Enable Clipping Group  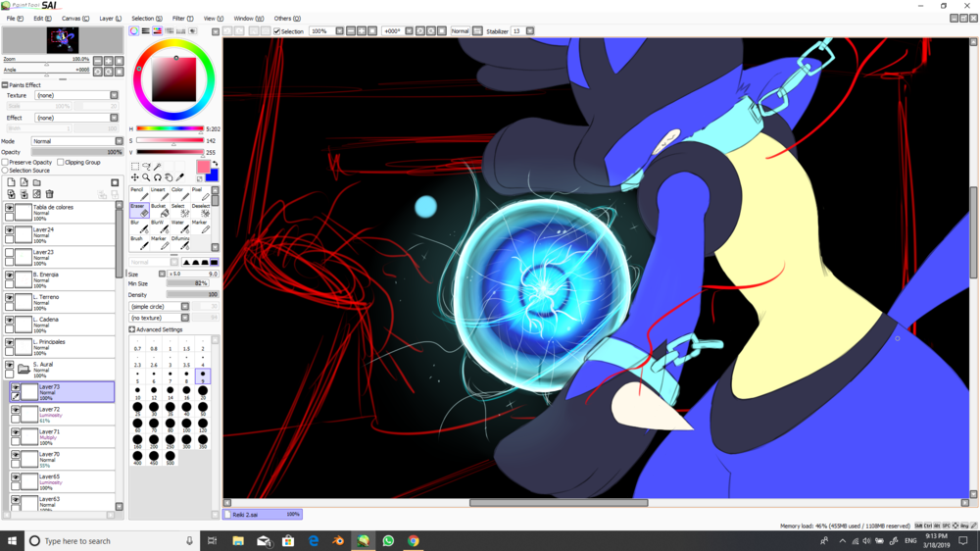point(61,162)
